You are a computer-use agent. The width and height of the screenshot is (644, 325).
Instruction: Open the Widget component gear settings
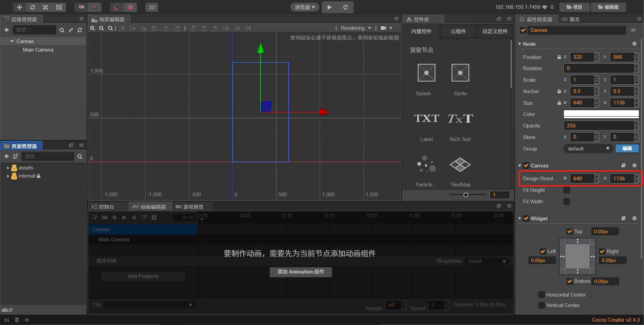635,218
